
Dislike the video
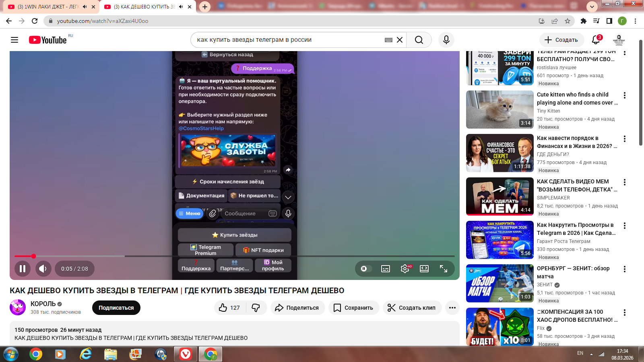tap(256, 308)
